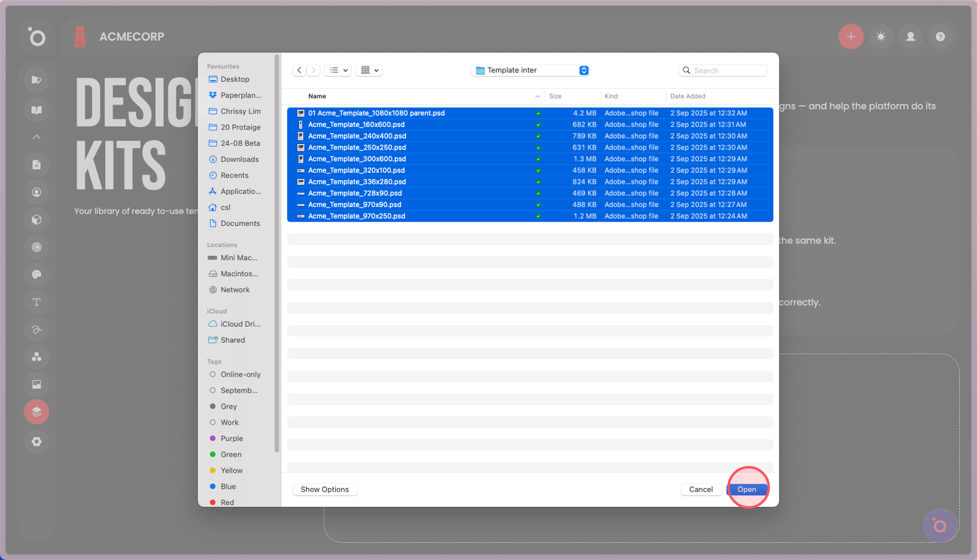
Task: Toggle the light mode sun icon
Action: point(881,37)
